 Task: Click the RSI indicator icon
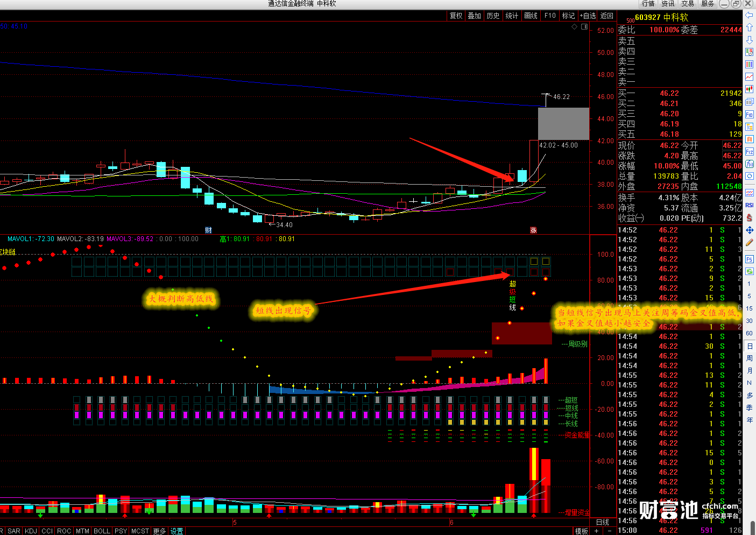(x=749, y=205)
